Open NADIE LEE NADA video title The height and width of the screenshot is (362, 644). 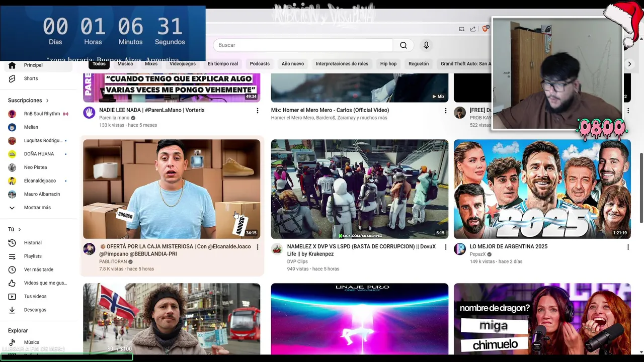click(x=152, y=110)
